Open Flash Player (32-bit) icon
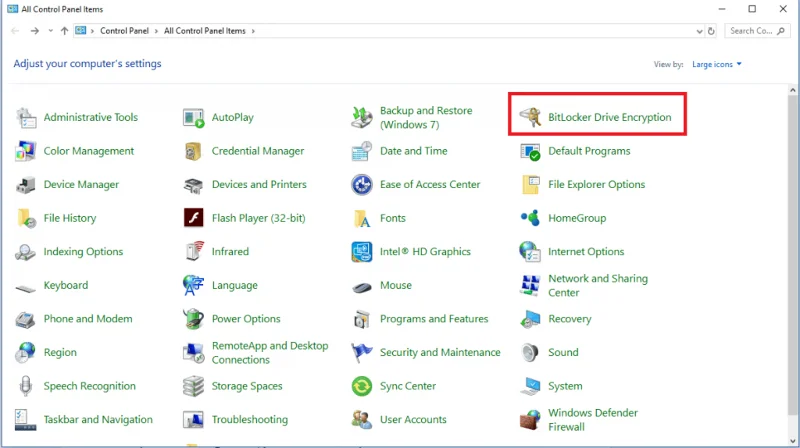800x448 pixels. (193, 218)
